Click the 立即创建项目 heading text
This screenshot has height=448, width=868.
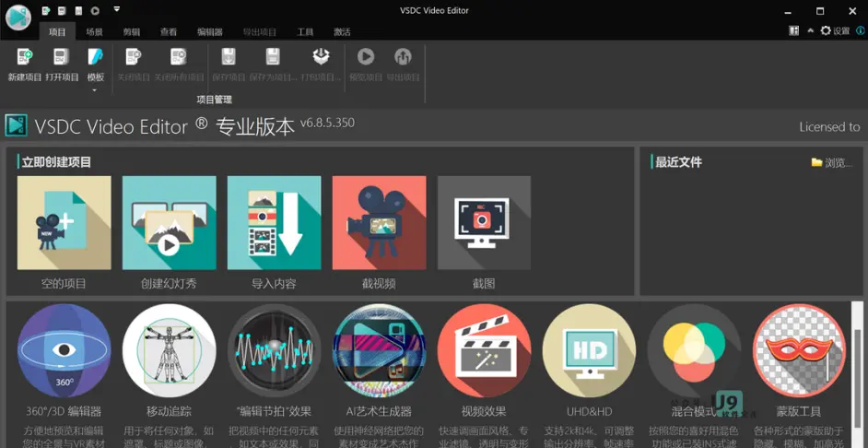click(x=56, y=162)
